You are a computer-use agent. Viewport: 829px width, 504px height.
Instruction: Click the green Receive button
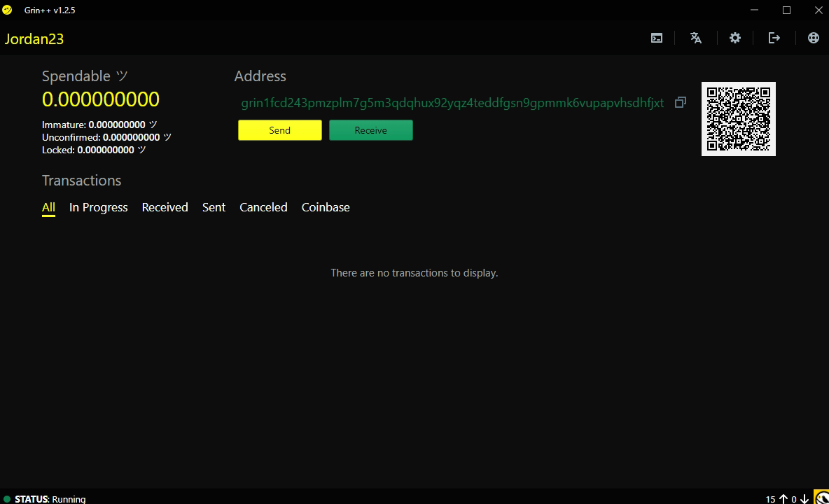point(370,130)
